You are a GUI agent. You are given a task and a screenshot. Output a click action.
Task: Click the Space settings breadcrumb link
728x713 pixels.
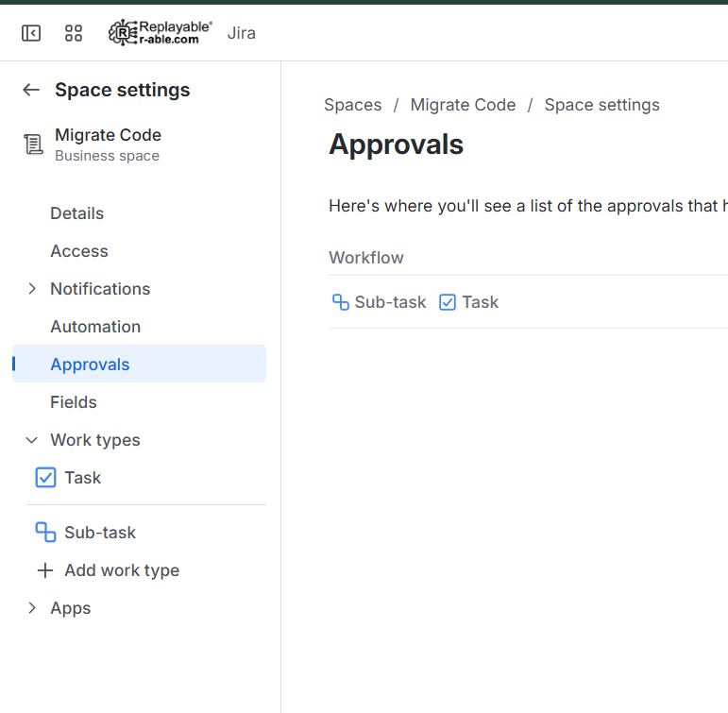click(601, 105)
